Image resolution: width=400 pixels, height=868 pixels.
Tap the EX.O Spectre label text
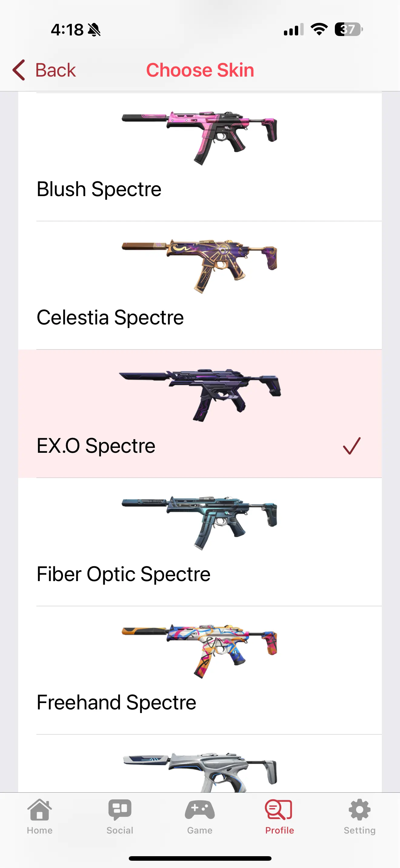(x=96, y=446)
